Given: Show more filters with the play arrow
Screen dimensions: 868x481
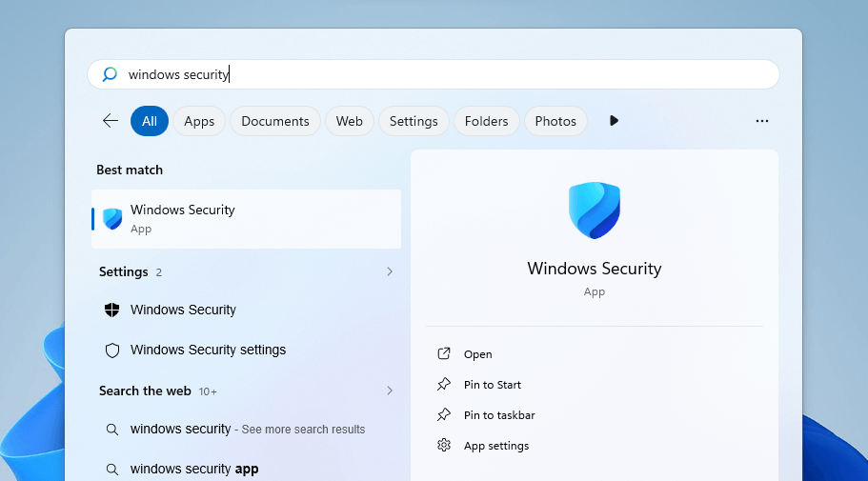Looking at the screenshot, I should pyautogui.click(x=614, y=121).
